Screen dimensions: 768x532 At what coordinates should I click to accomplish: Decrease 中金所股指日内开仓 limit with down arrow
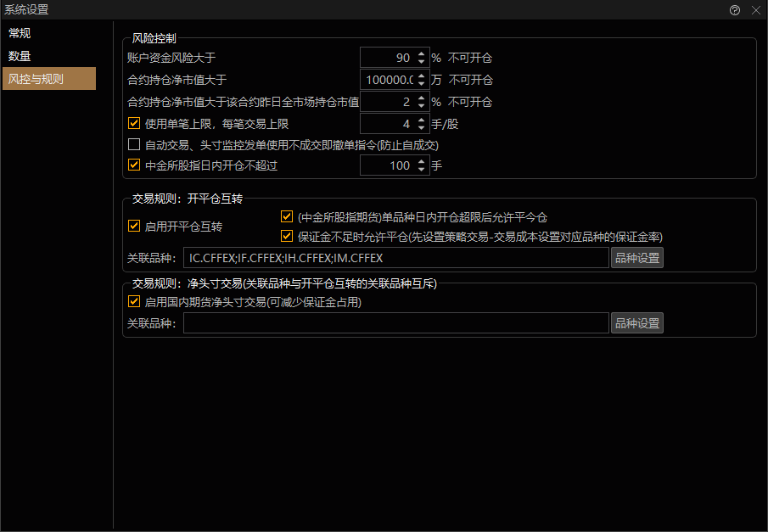point(421,169)
